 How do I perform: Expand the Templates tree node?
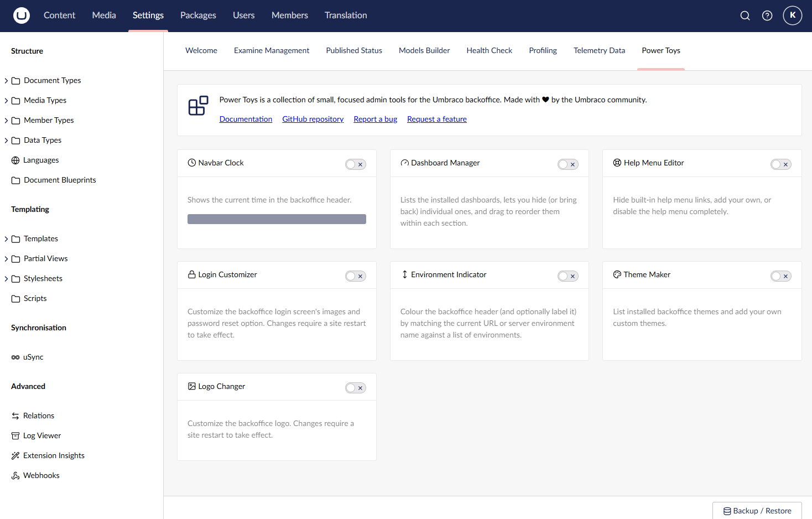6,239
